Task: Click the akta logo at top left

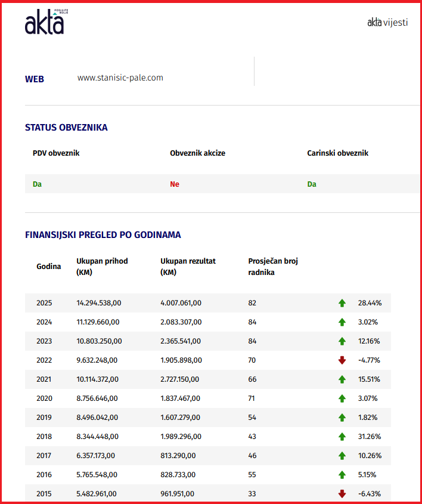Action: pyautogui.click(x=46, y=22)
